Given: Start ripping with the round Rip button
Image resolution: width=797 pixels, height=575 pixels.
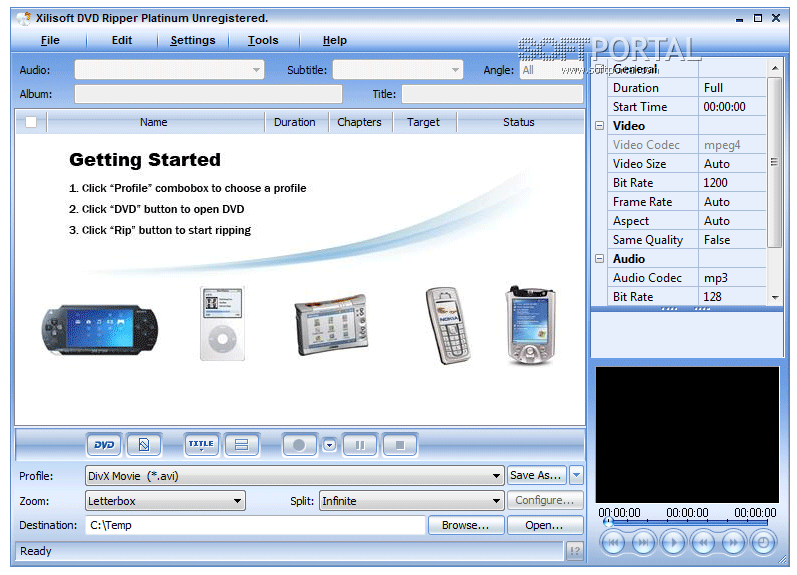Looking at the screenshot, I should coord(299,445).
